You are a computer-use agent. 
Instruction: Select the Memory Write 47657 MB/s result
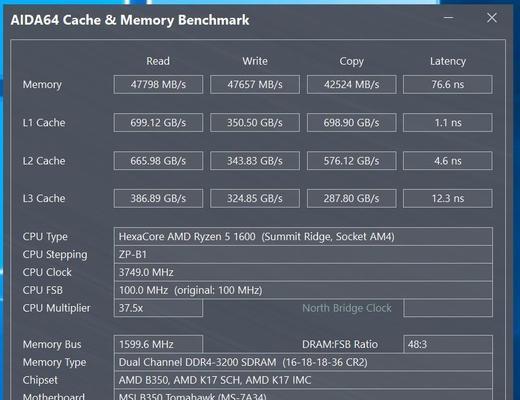point(255,85)
